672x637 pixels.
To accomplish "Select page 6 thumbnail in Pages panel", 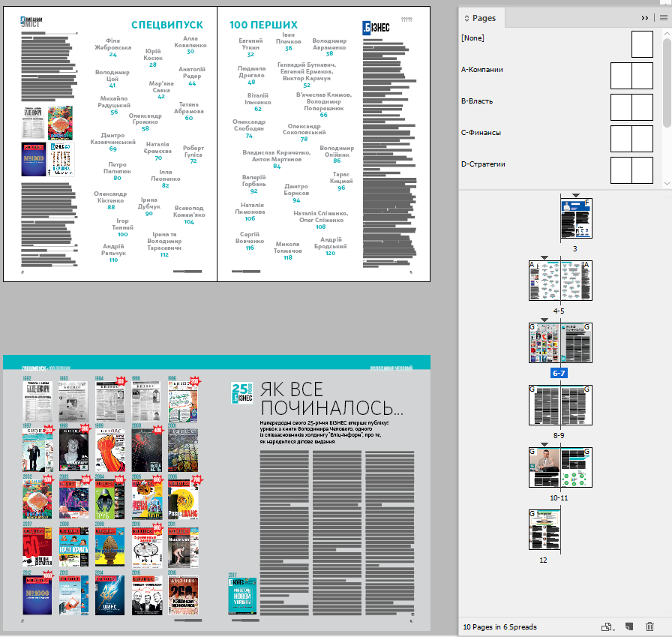I will click(544, 343).
